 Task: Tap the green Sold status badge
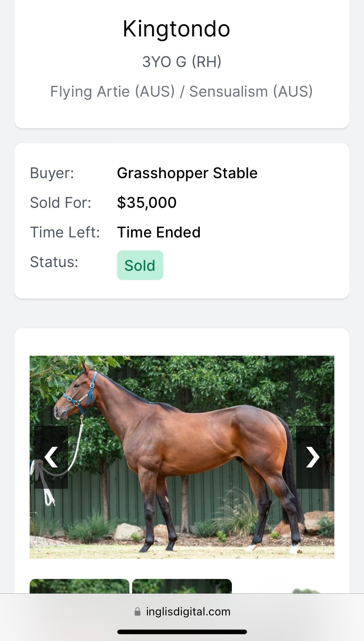(140, 265)
